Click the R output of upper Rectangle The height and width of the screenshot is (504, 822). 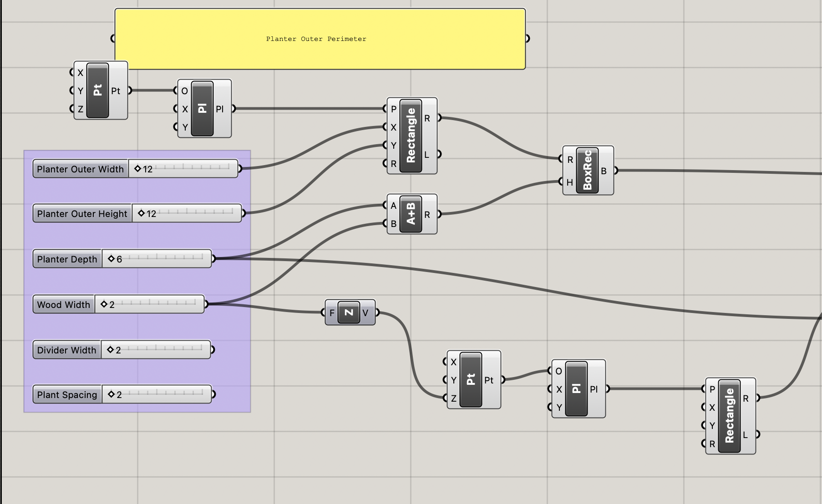427,118
